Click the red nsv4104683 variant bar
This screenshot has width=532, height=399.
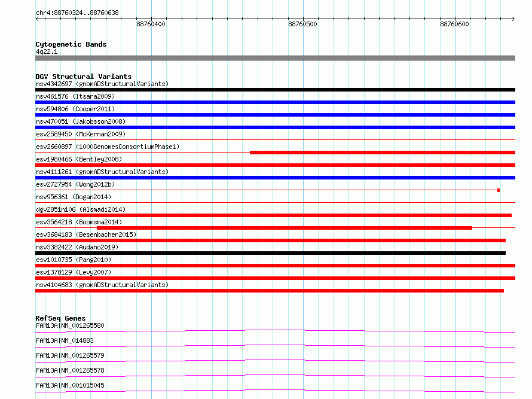(270, 291)
